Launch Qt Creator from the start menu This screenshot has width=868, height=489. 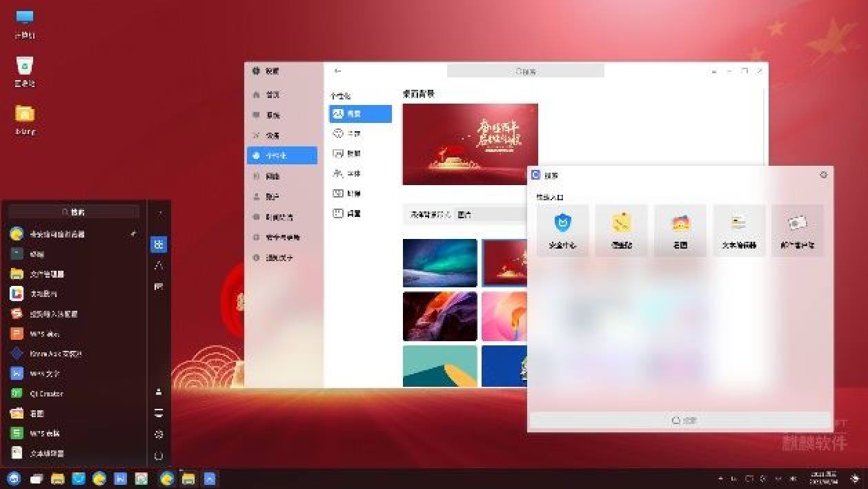46,394
